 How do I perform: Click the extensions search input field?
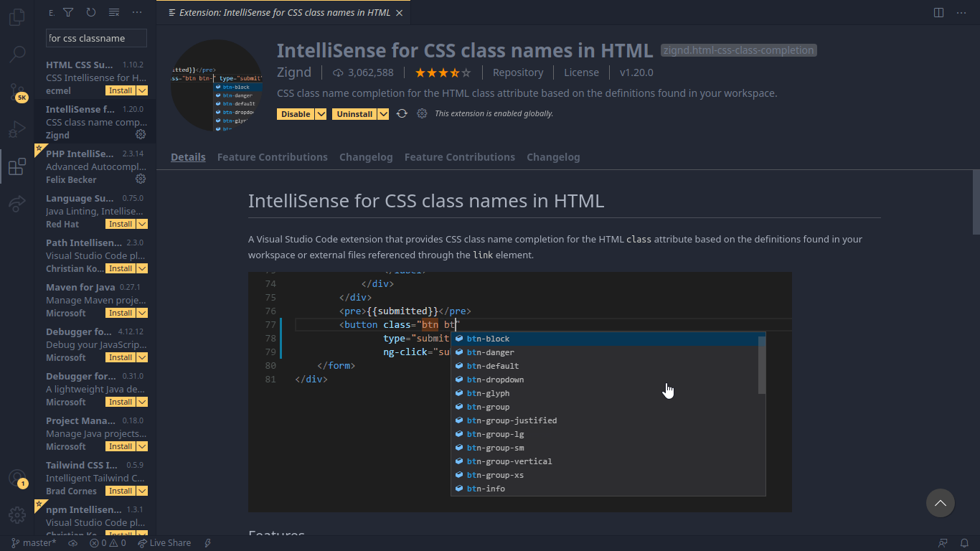pos(97,38)
